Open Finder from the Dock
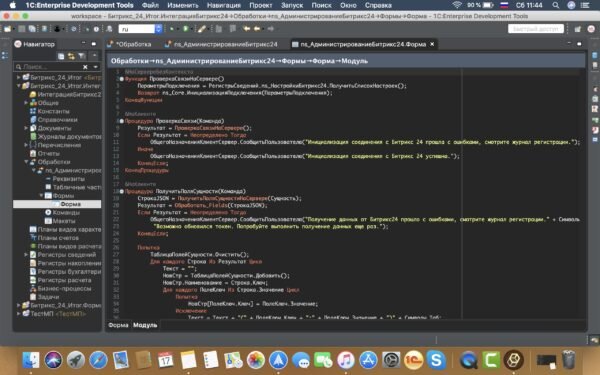The height and width of the screenshot is (375, 600). (31, 360)
